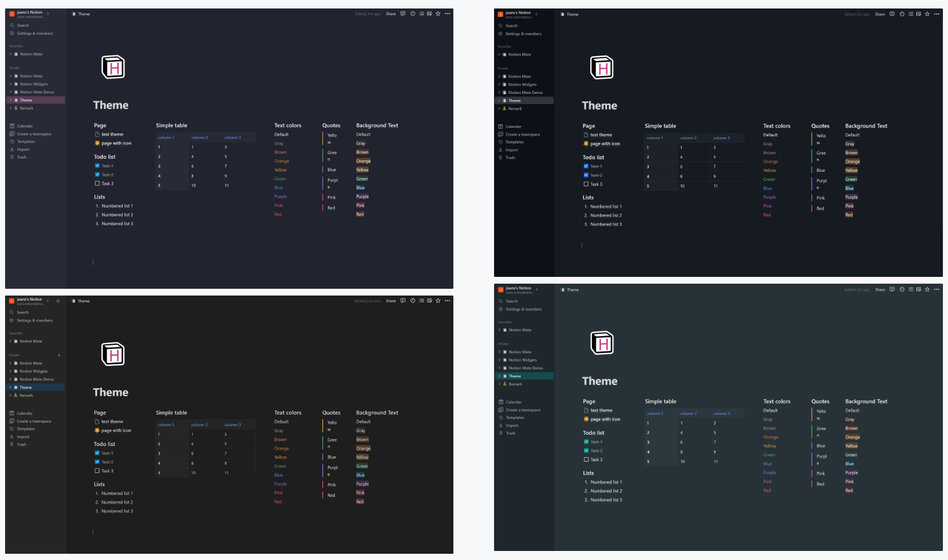Expand Notion Widgets chevron in purple-accent window
Viewport: 948px width, 560px height.
point(11,84)
